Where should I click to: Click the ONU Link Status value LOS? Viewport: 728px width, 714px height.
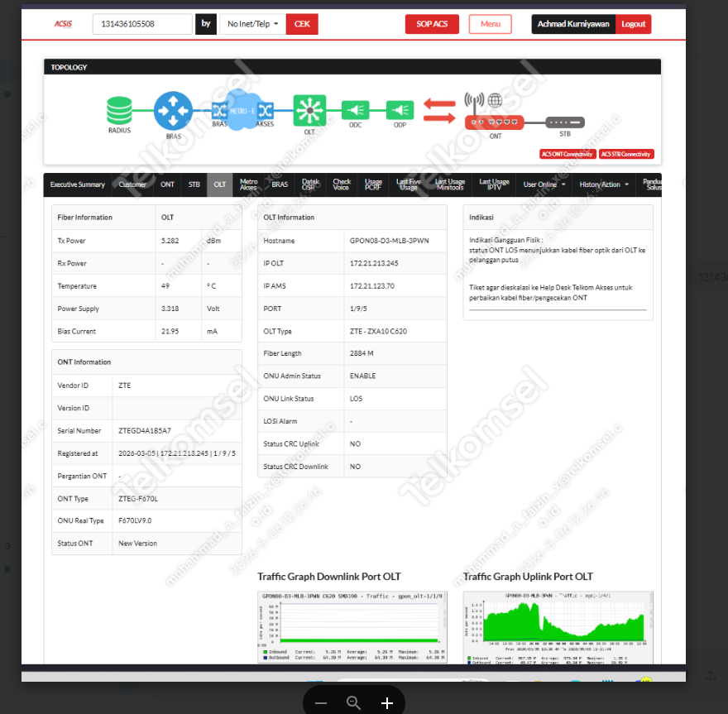pos(356,399)
